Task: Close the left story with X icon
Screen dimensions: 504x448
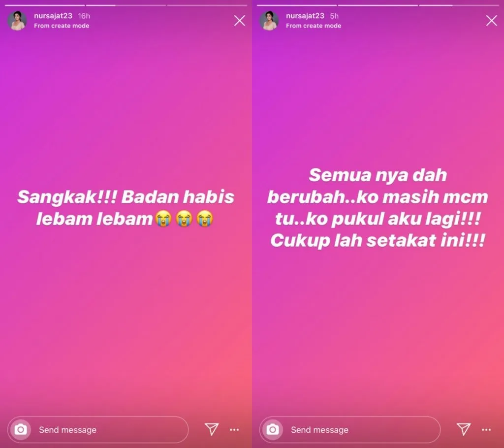Action: pyautogui.click(x=240, y=21)
